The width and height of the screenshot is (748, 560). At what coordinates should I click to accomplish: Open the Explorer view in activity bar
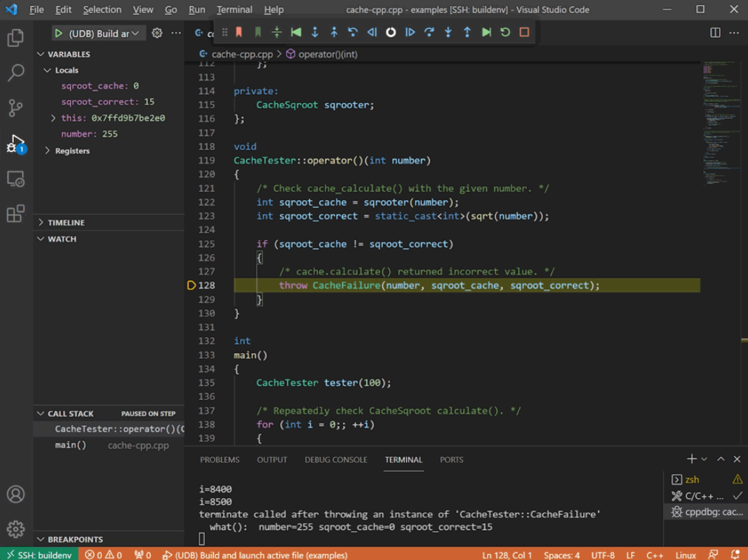[16, 38]
